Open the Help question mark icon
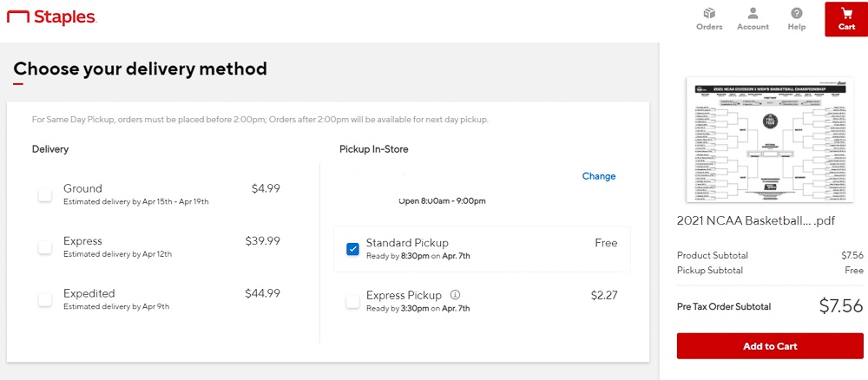This screenshot has width=868, height=380. (x=797, y=14)
